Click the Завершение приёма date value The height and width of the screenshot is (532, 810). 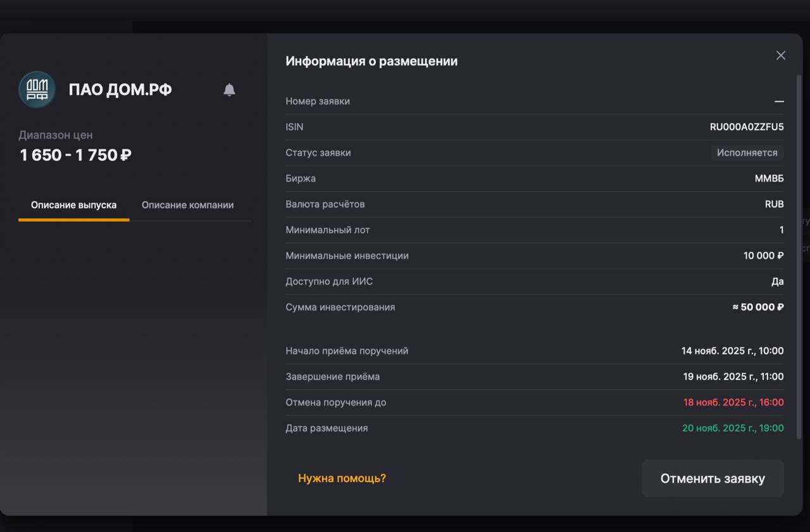pos(733,376)
